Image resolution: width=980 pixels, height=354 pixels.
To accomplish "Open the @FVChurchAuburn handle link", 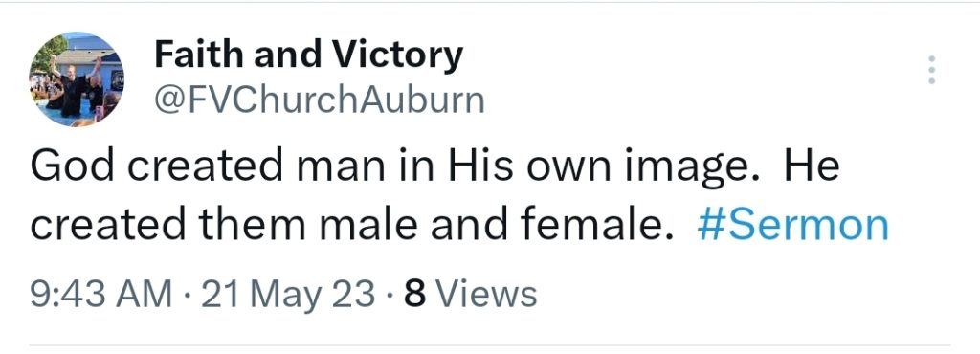I will [320, 100].
